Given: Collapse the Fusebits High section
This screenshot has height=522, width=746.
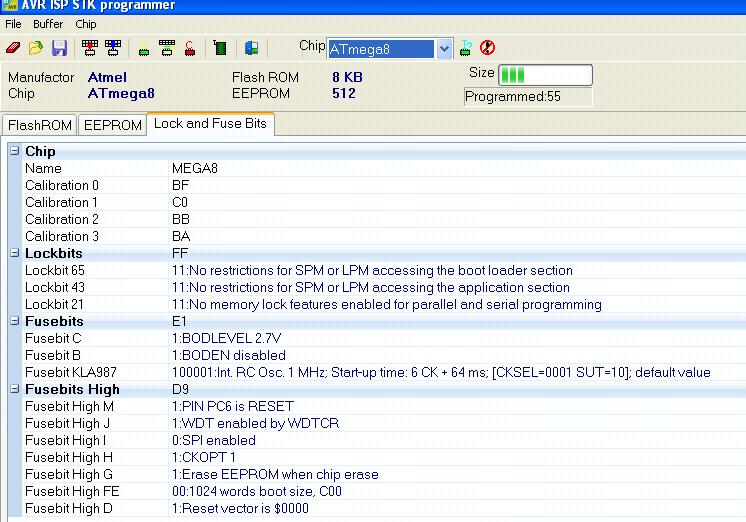Looking at the screenshot, I should tap(15, 389).
